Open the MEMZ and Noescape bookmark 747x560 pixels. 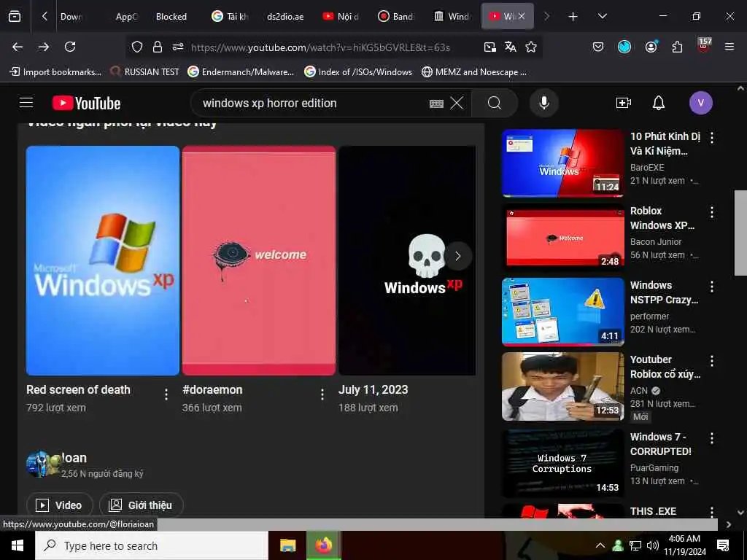(474, 72)
